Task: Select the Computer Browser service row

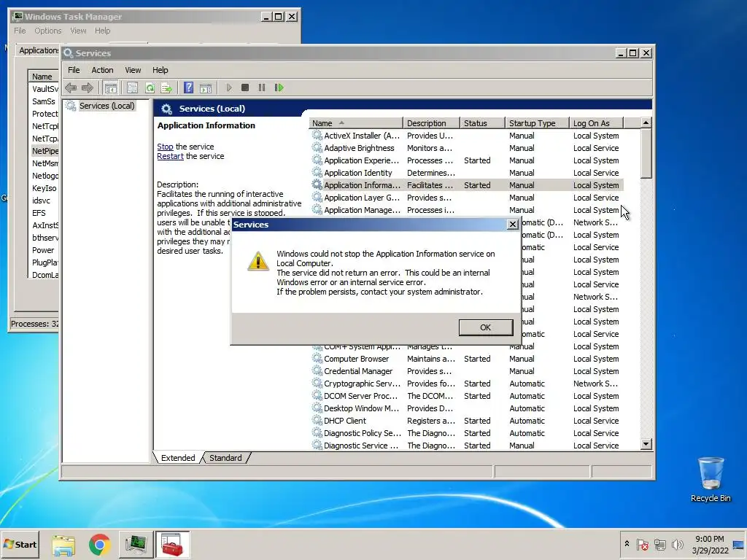Action: click(x=467, y=359)
